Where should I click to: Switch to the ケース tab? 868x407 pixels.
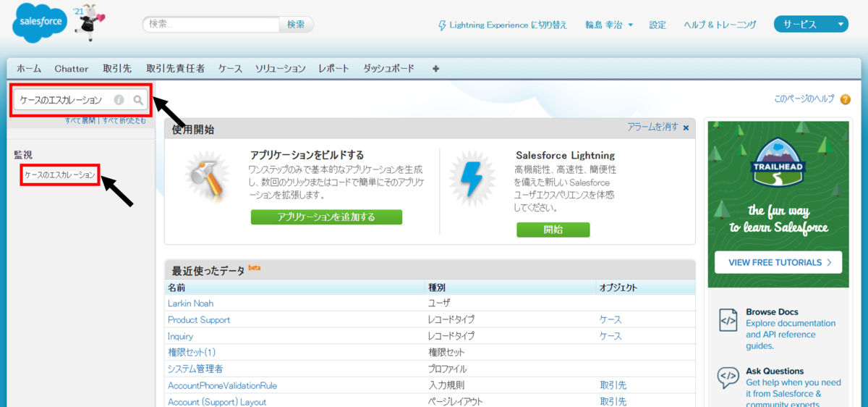[230, 69]
